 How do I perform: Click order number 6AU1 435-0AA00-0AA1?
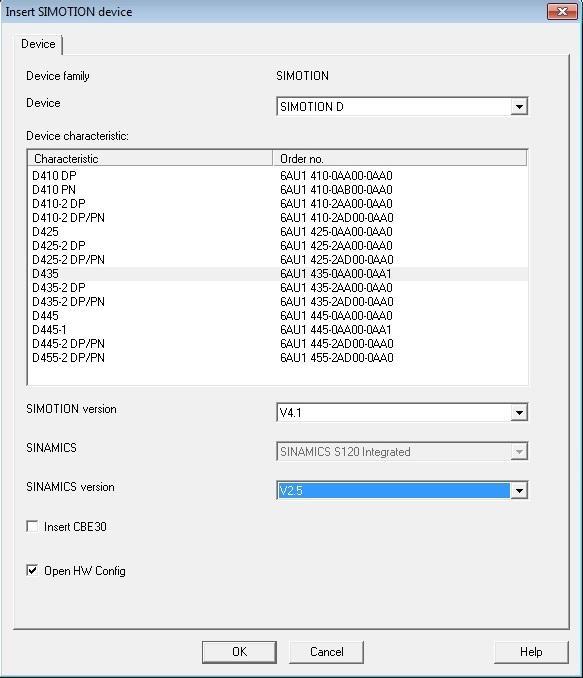click(x=336, y=274)
